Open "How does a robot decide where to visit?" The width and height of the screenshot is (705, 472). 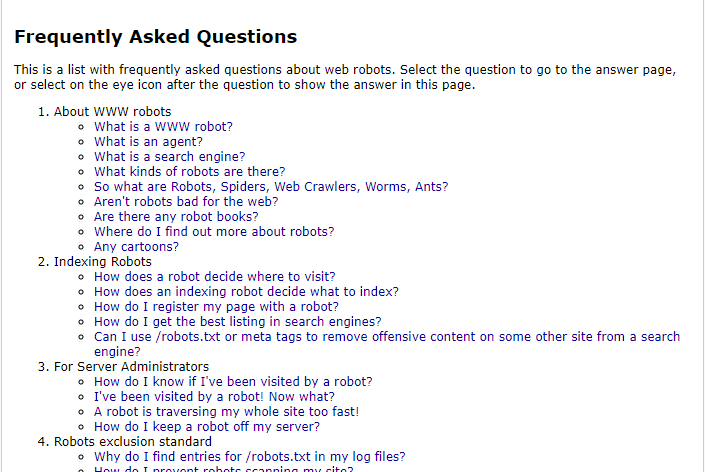pyautogui.click(x=214, y=277)
